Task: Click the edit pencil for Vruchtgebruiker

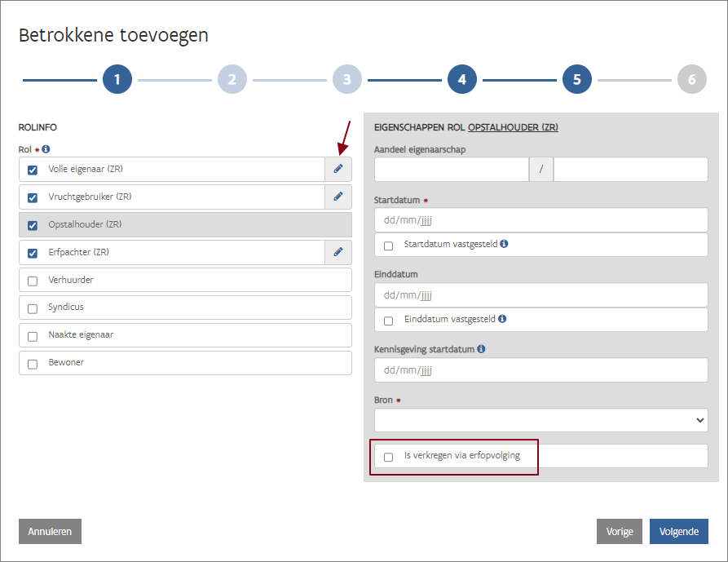Action: [338, 197]
